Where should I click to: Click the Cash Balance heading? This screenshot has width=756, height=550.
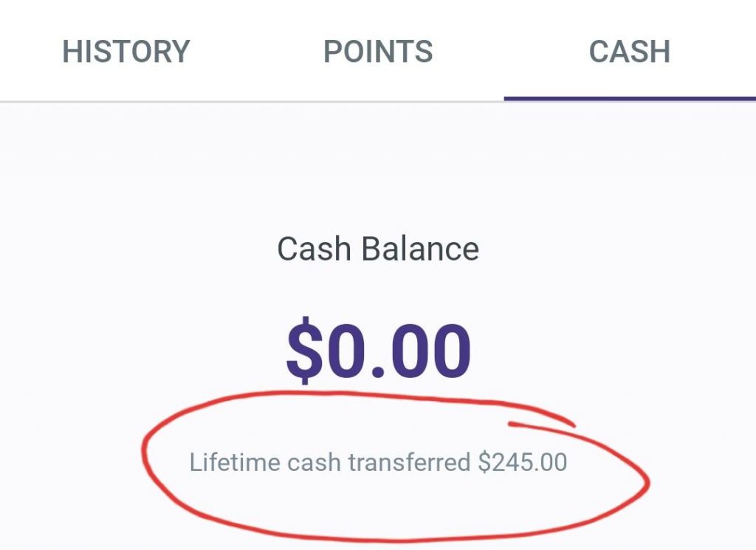click(377, 248)
